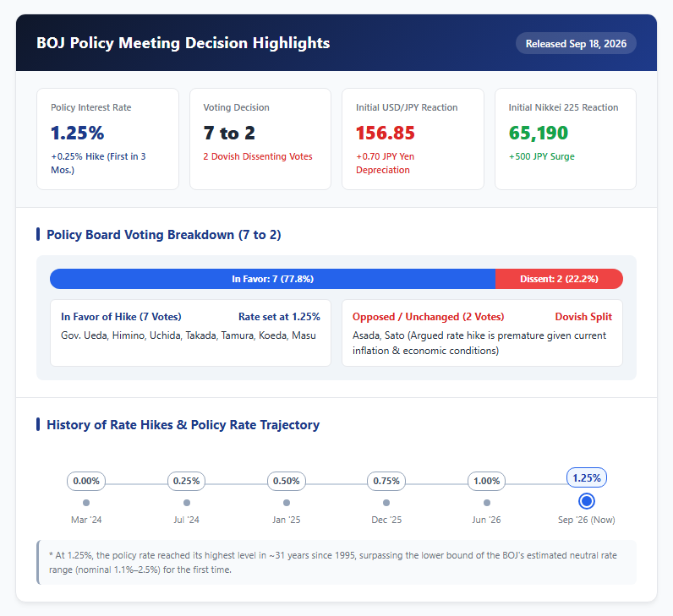Click the Opposed / Unchanged (2 Votes) heading
The width and height of the screenshot is (673, 616).
pos(429,317)
